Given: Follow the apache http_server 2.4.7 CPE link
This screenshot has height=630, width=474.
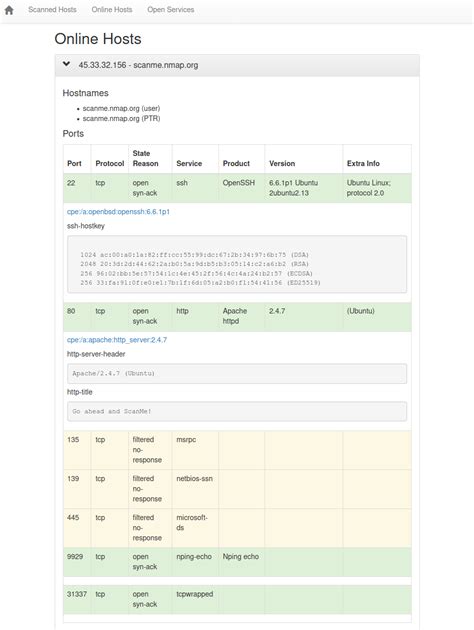Looking at the screenshot, I should tap(117, 340).
